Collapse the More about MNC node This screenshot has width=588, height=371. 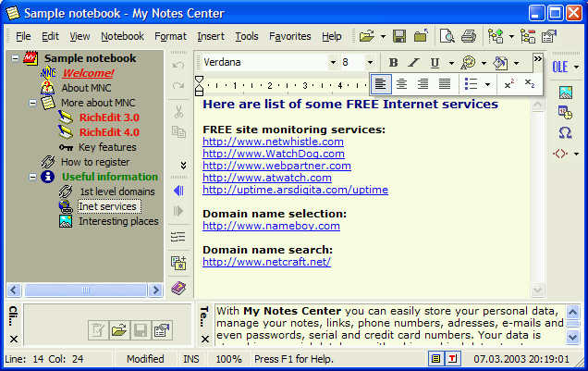32,103
